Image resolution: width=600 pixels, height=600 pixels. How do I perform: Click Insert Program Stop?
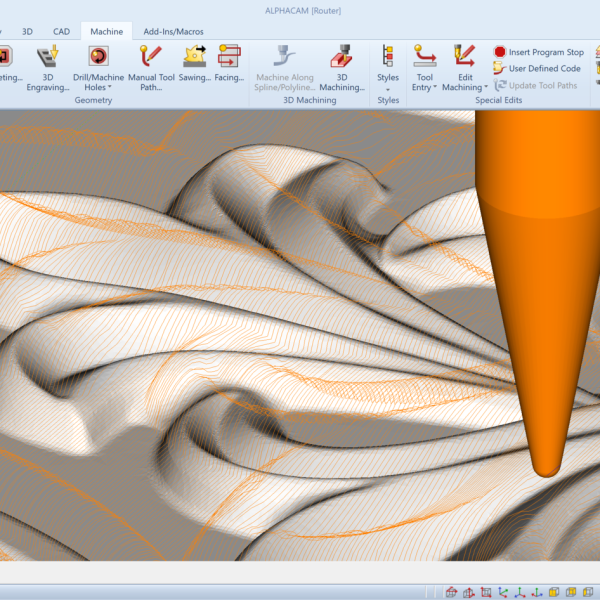(538, 52)
